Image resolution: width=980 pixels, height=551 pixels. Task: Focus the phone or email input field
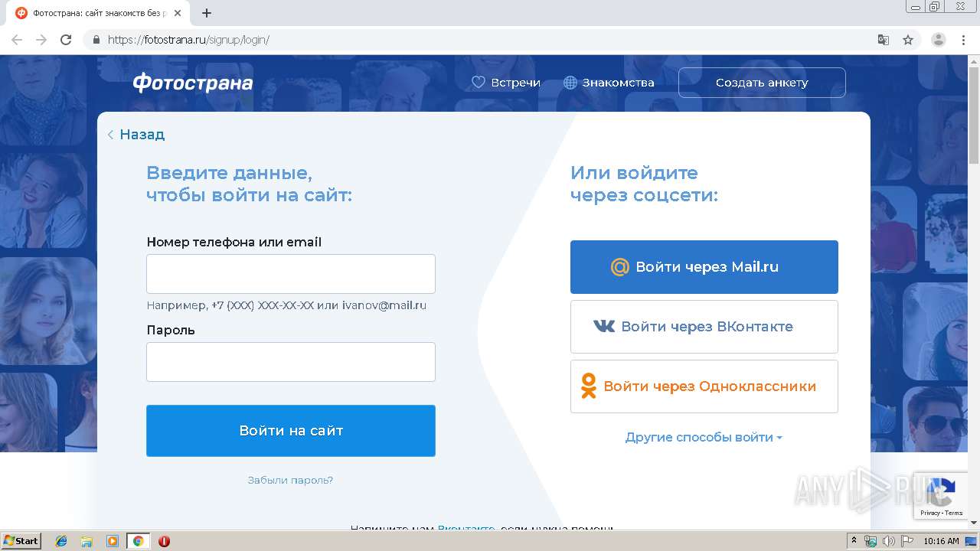291,274
